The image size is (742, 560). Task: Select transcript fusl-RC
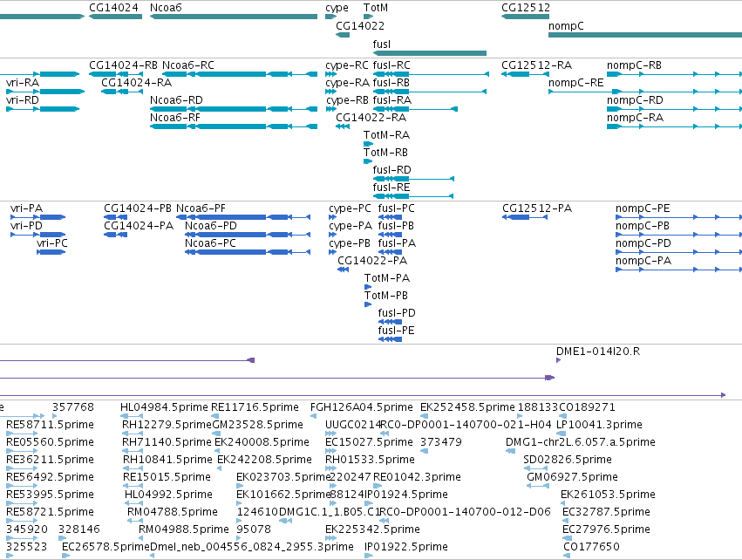pyautogui.click(x=431, y=74)
